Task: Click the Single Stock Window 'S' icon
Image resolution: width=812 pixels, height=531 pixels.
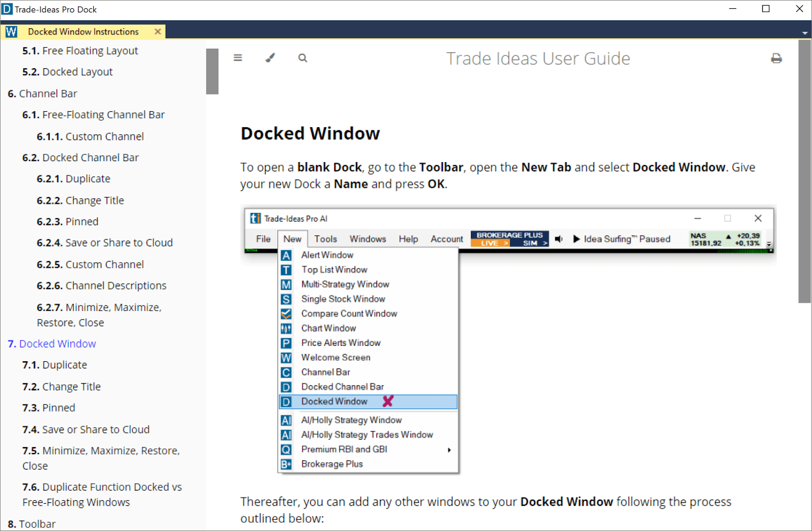Action: click(x=286, y=299)
